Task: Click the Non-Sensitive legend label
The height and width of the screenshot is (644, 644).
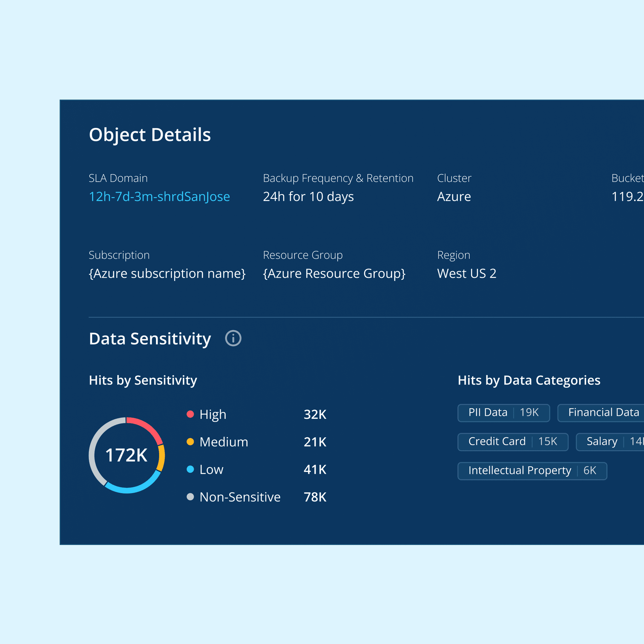Action: [240, 497]
